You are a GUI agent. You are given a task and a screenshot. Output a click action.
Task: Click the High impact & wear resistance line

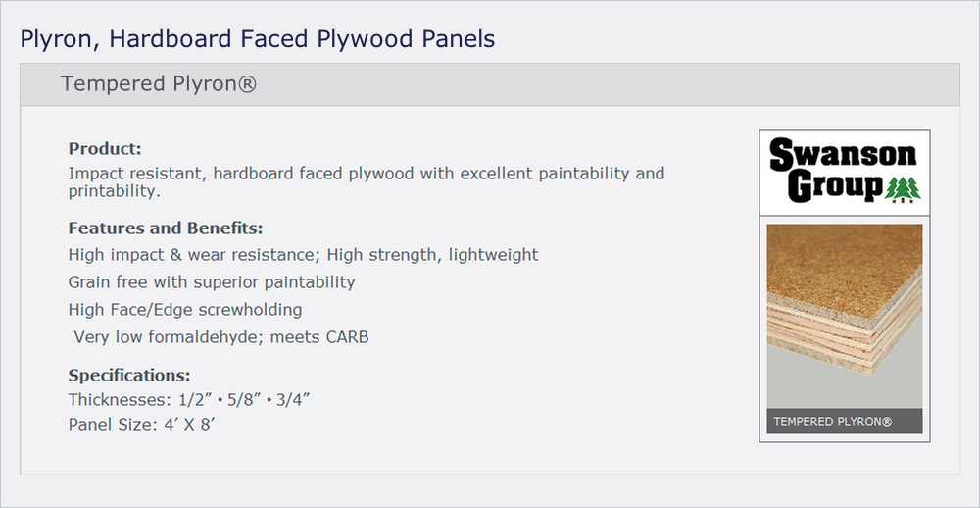click(303, 255)
